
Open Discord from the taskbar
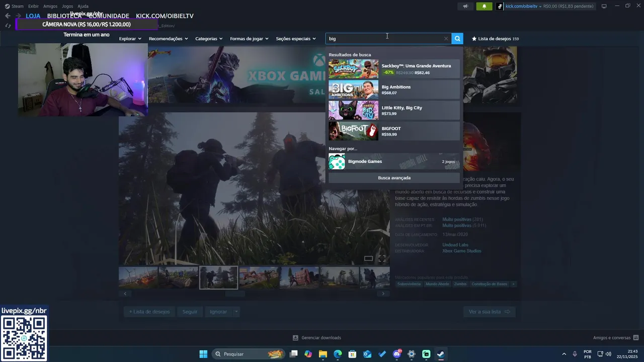click(397, 354)
